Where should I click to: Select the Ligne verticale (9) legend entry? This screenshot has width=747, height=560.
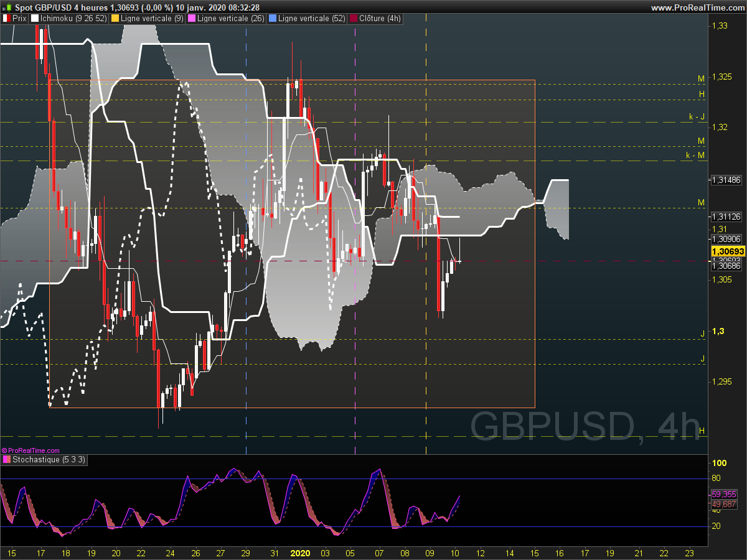click(146, 19)
